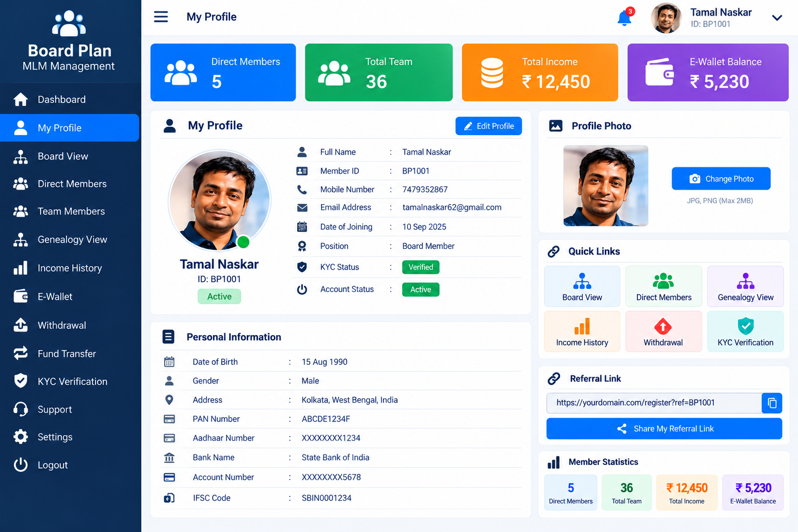798x532 pixels.
Task: Click the mobile number 7479352867
Action: [x=425, y=190]
